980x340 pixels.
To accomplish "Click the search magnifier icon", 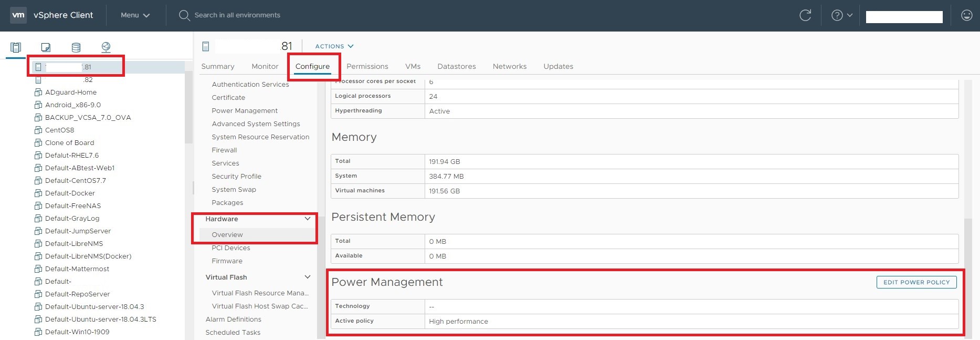I will (184, 15).
